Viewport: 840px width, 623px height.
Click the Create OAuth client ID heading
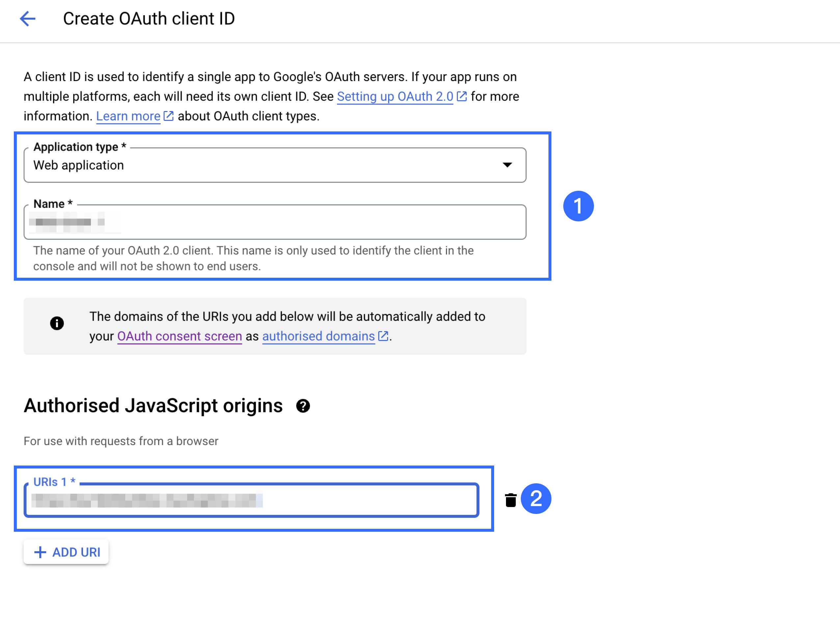tap(149, 18)
